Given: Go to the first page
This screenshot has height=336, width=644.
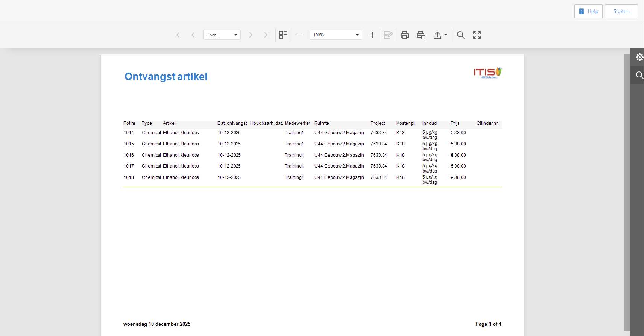Looking at the screenshot, I should click(x=177, y=35).
